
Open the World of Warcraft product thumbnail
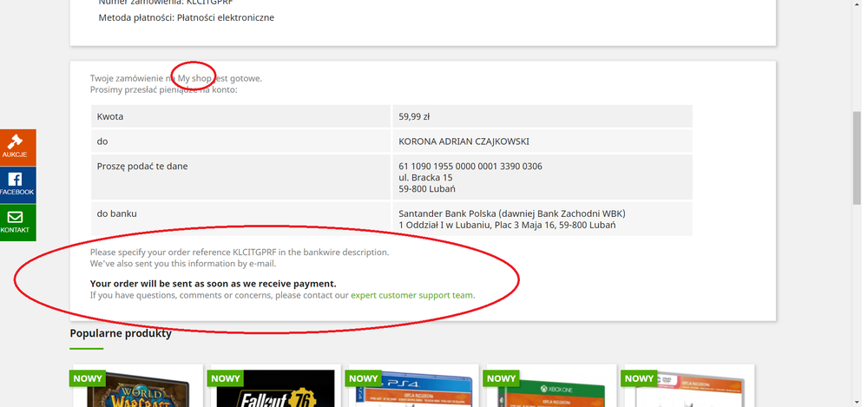point(138,388)
